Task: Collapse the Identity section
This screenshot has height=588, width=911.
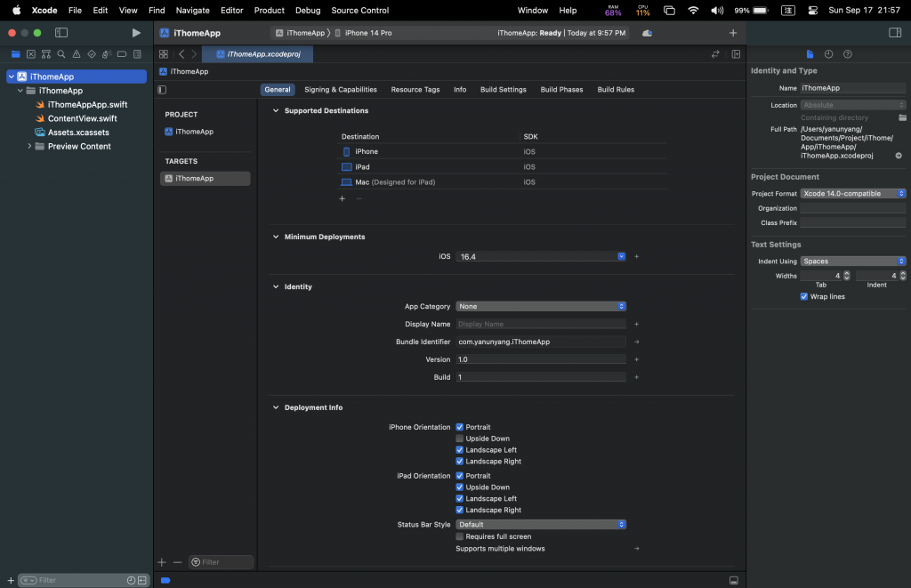Action: pos(276,286)
